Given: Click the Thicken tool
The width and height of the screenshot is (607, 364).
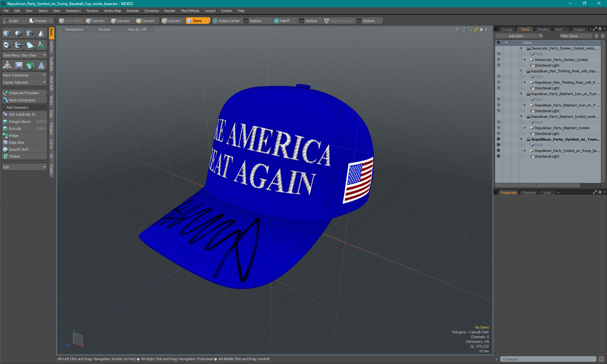Looking at the screenshot, I should [x=24, y=156].
